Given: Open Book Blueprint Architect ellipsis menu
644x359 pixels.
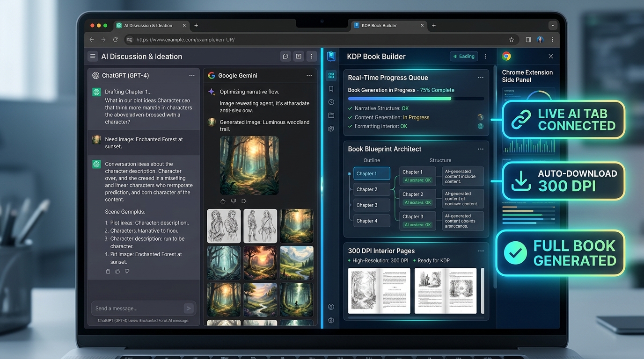Looking at the screenshot, I should [x=481, y=149].
